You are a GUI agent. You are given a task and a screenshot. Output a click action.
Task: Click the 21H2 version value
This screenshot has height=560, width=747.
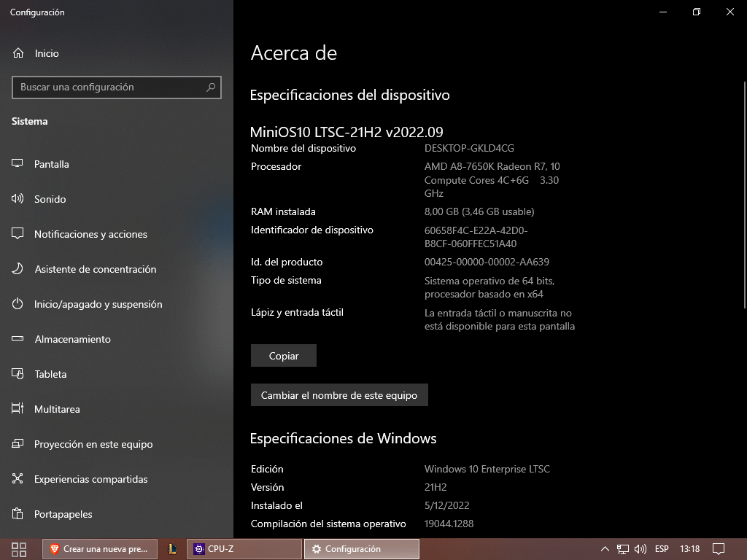coord(436,487)
